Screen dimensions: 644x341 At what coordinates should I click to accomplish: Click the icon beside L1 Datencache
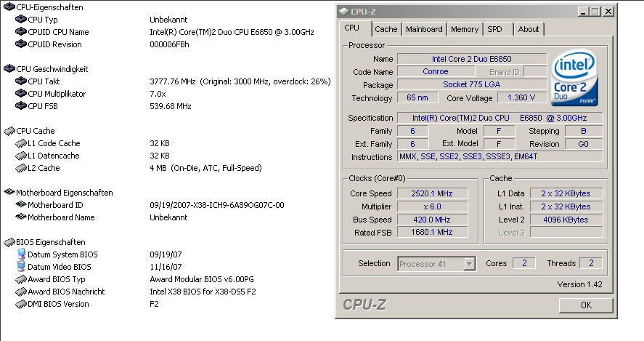point(21,156)
